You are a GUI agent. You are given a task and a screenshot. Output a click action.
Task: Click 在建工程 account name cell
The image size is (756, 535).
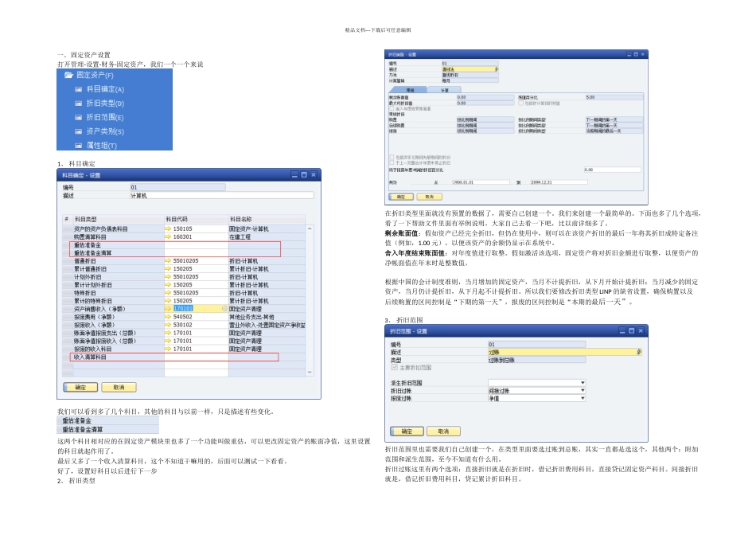pos(267,237)
